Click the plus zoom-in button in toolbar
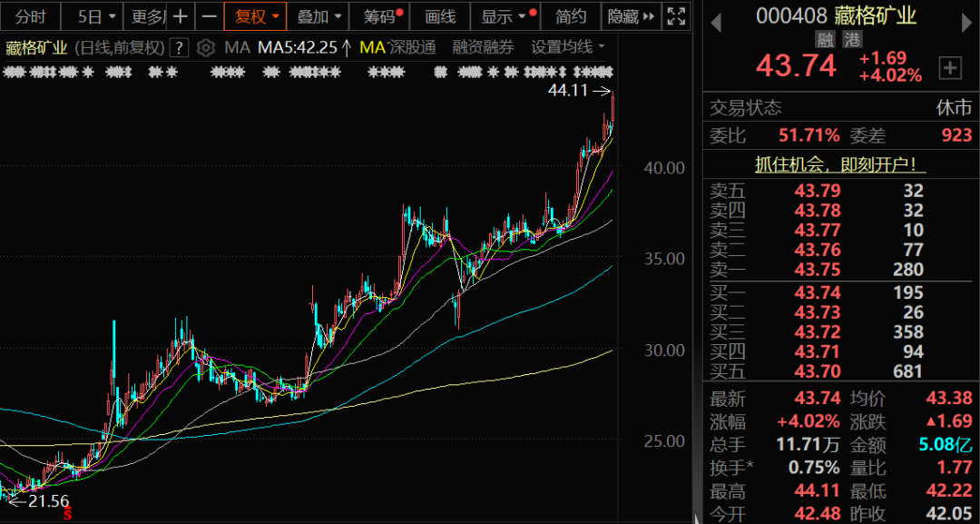980x524 pixels. click(181, 16)
